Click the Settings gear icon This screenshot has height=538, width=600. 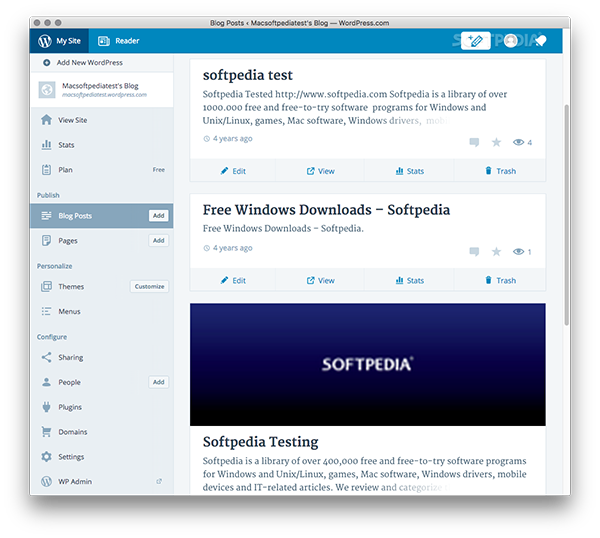pos(46,456)
